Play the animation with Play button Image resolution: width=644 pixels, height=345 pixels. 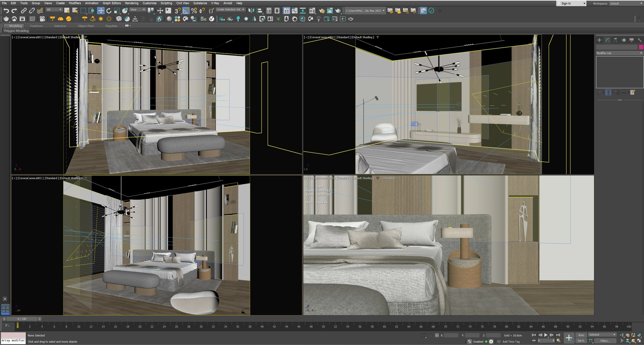(x=546, y=335)
